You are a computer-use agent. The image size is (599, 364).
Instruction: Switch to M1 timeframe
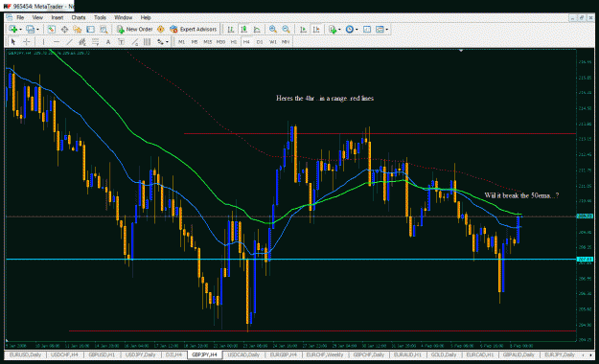(181, 42)
